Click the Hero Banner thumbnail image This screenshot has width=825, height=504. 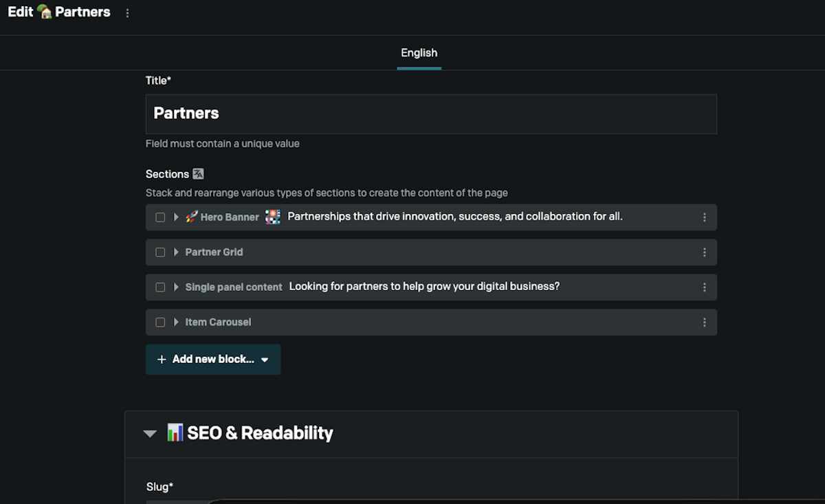(x=273, y=217)
